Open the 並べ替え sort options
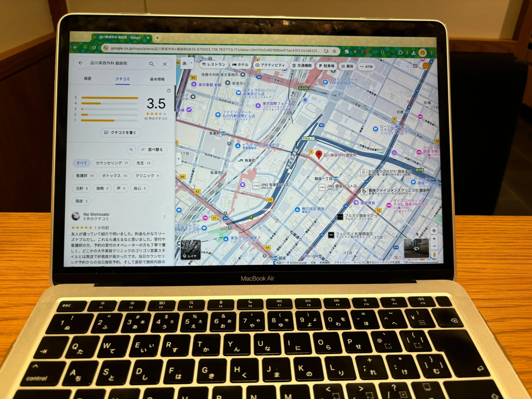This screenshot has height=399, width=532. tap(153, 150)
